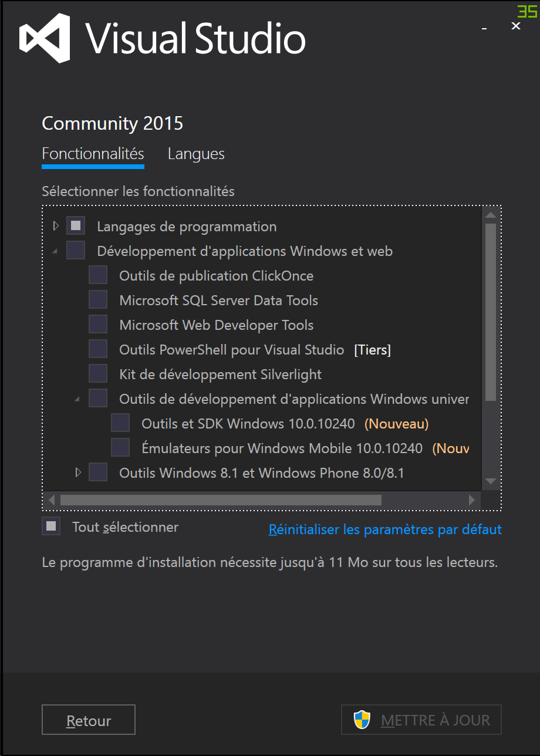Expand Outils Windows 8.1 et Windows Phone
This screenshot has width=540, height=756.
click(x=78, y=473)
